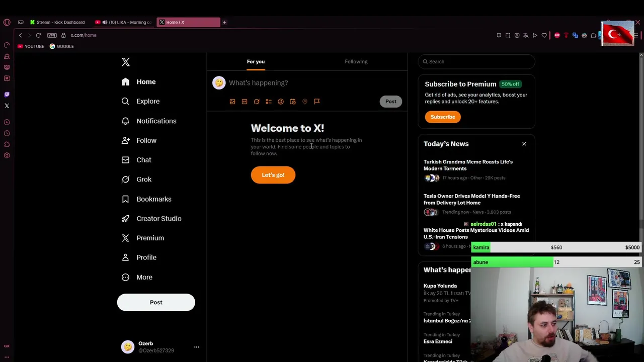Image resolution: width=644 pixels, height=362 pixels.
Task: Open the GOOGLE bookmark
Action: (62, 46)
